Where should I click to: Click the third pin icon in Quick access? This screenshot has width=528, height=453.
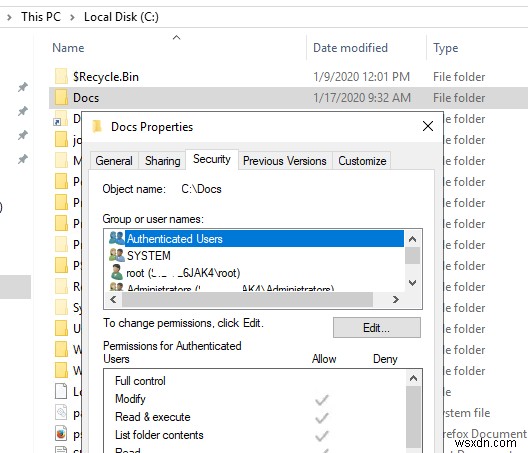[x=23, y=135]
